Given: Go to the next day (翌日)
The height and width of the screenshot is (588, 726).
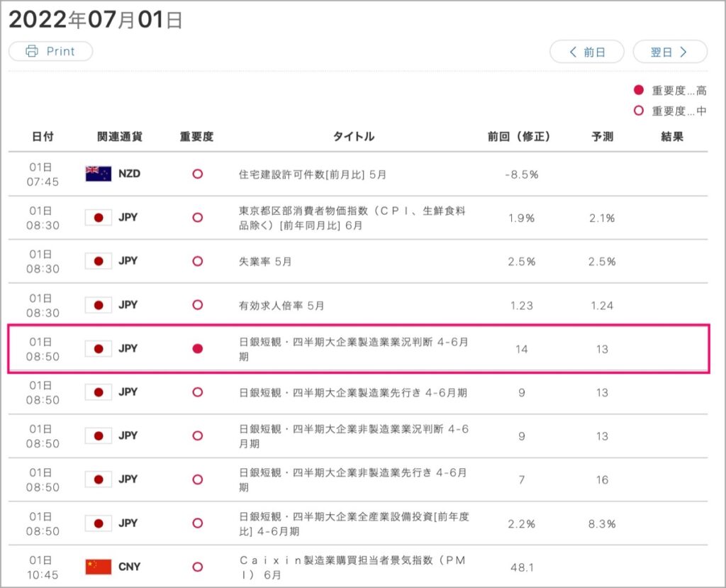Looking at the screenshot, I should [670, 52].
